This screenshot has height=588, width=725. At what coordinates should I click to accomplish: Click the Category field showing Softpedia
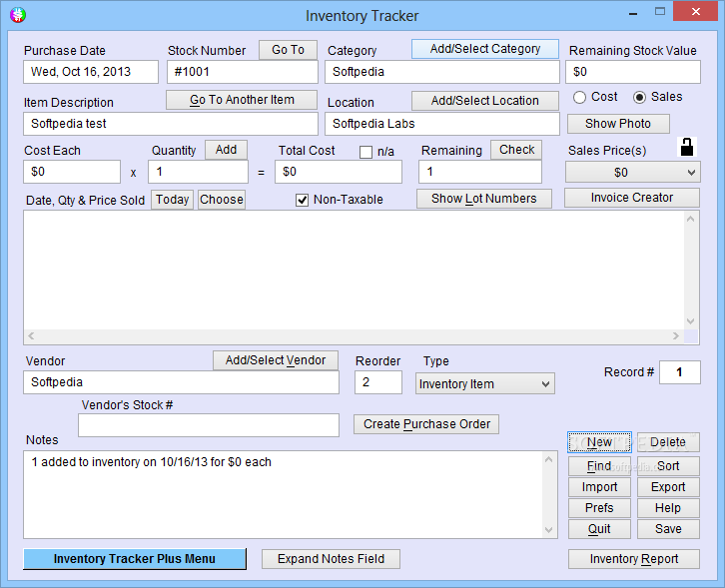pos(442,72)
